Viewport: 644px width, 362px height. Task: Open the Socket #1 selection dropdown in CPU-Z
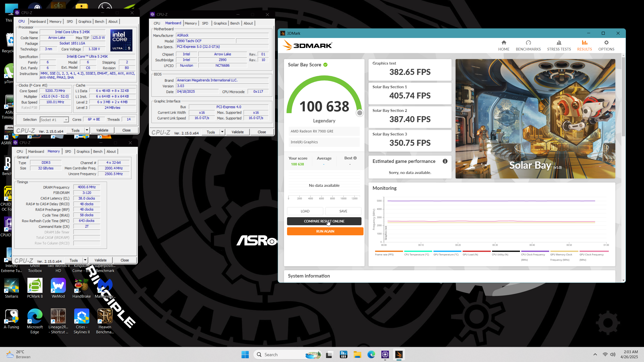pos(54,120)
